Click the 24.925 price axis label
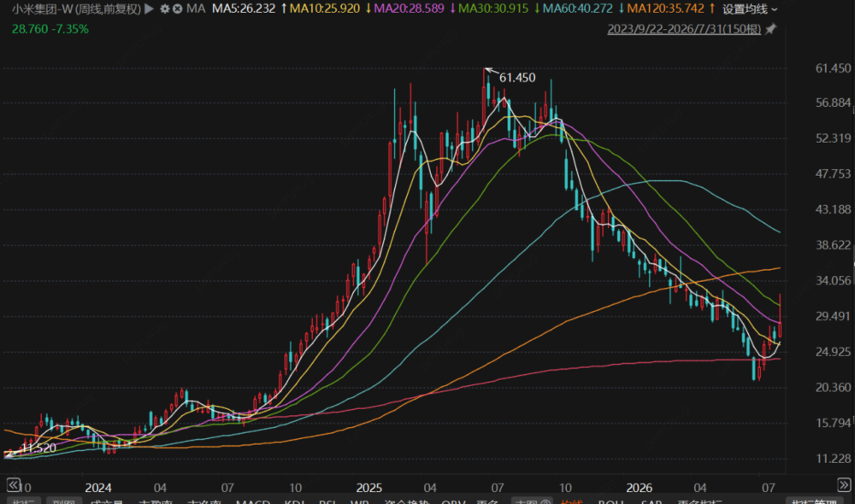855x504 pixels. point(833,352)
